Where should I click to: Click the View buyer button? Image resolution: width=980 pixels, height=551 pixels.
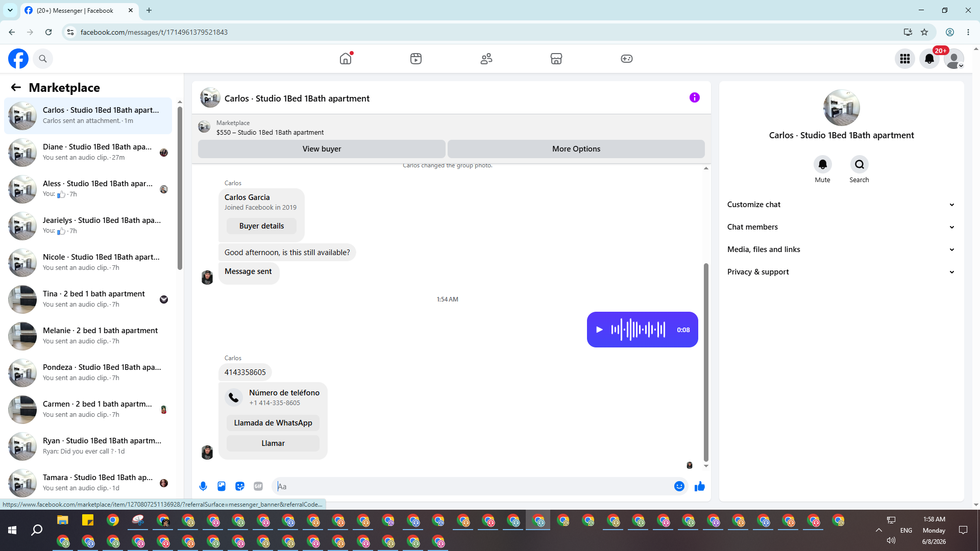pyautogui.click(x=322, y=149)
